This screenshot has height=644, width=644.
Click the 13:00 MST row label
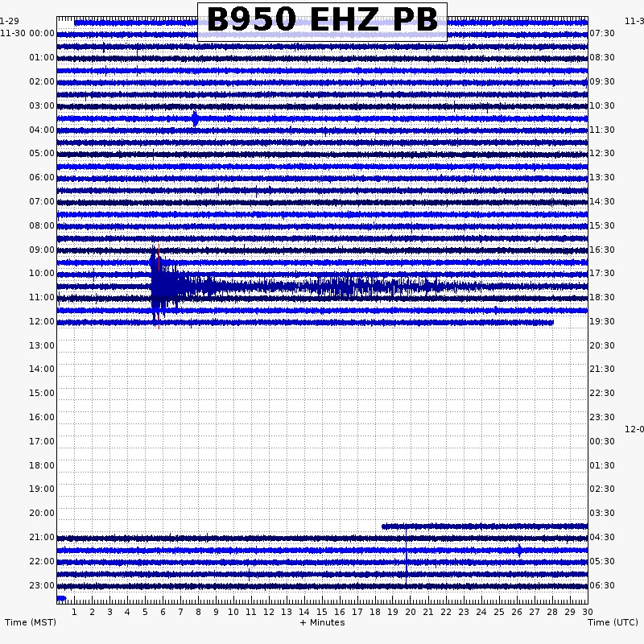pos(42,345)
